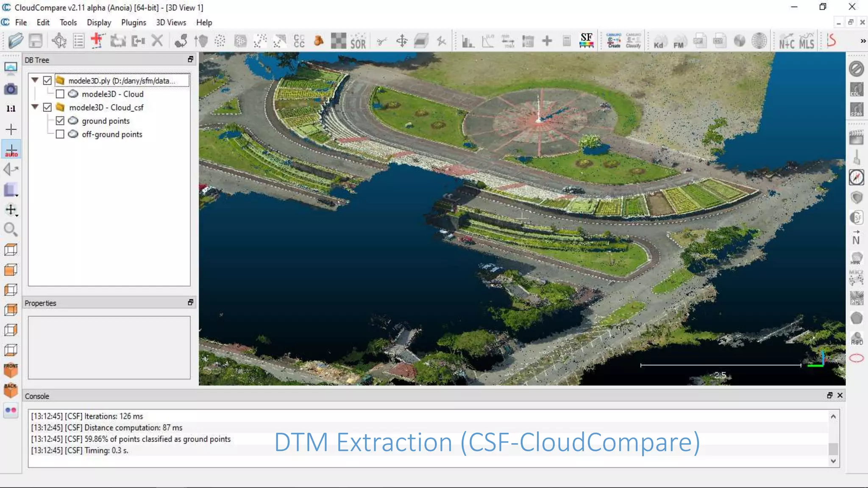Toggle the auto pivot rotation icon
Viewport: 868px width, 488px height.
[11, 150]
